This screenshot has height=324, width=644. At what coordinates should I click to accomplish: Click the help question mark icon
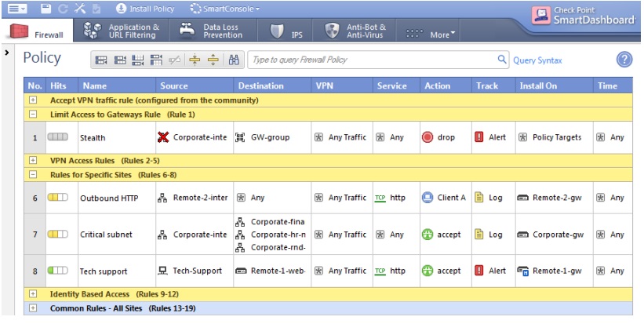click(624, 60)
